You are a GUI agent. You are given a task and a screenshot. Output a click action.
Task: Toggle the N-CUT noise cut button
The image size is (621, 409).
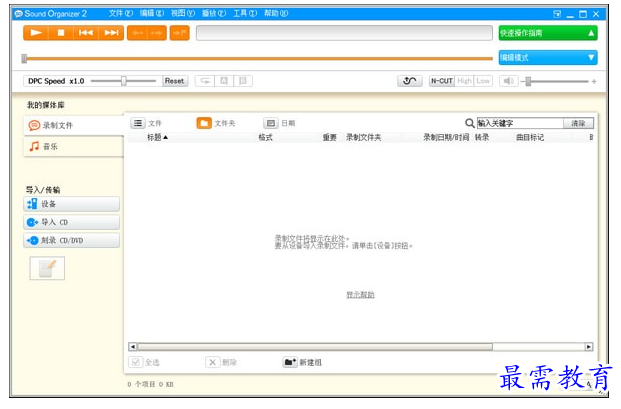coord(441,81)
